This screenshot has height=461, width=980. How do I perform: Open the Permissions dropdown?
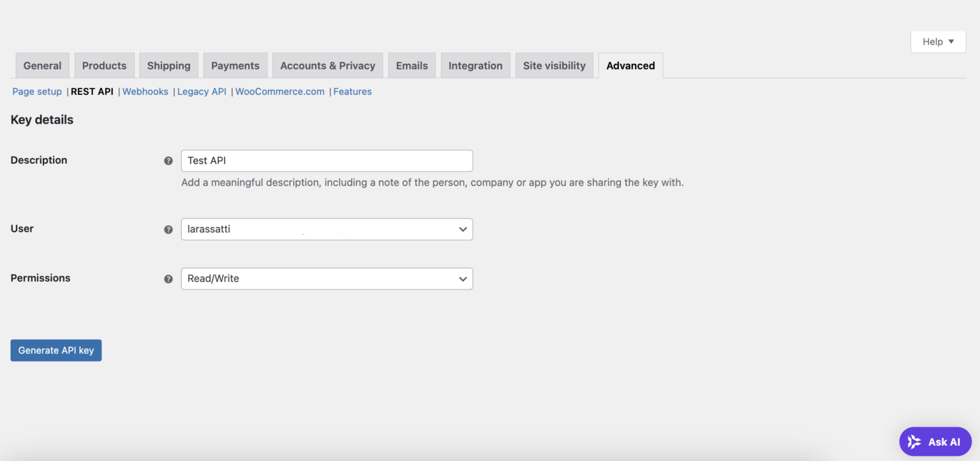click(327, 279)
